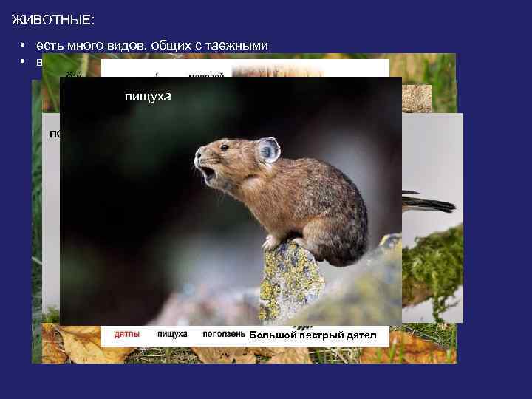
Task: Click the autumn leaves background picture
Action: (x=423, y=344)
